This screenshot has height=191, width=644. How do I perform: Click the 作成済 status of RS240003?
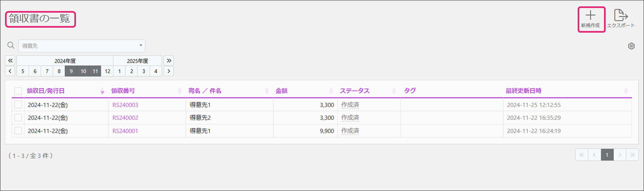[x=350, y=105]
